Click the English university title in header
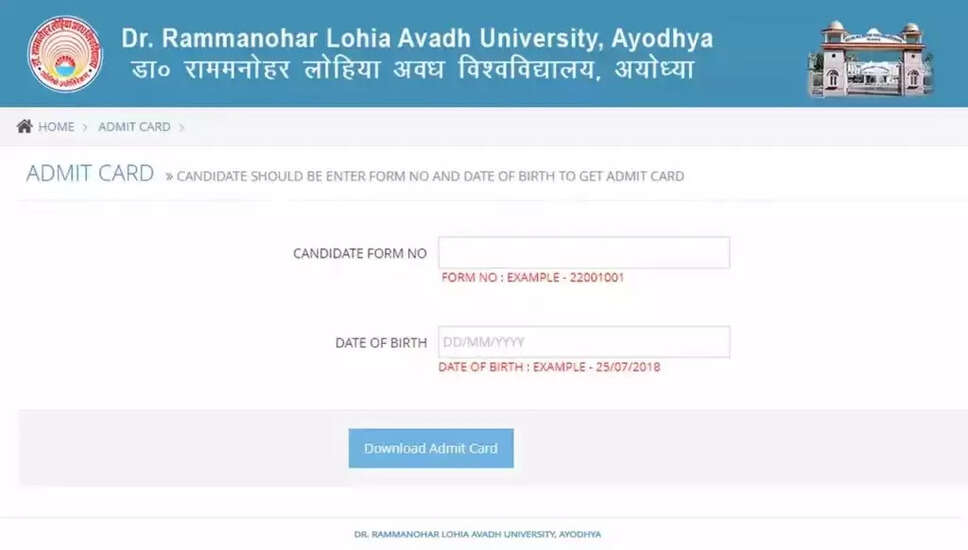Image resolution: width=968 pixels, height=550 pixels. click(x=417, y=39)
